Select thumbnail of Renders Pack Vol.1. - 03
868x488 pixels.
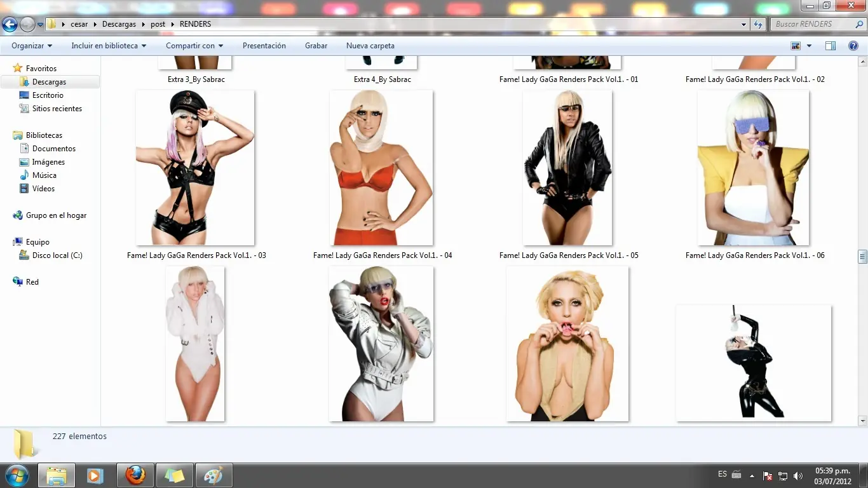pos(195,168)
